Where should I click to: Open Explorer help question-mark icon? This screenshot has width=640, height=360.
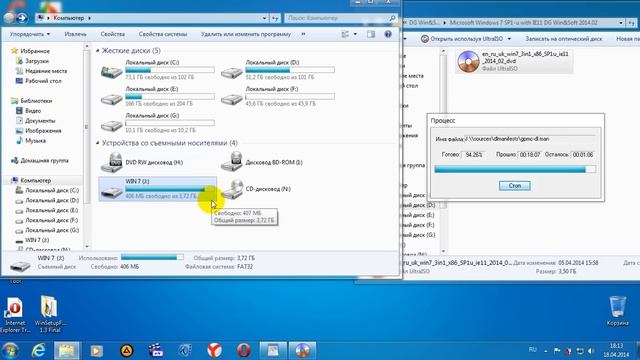(x=388, y=34)
